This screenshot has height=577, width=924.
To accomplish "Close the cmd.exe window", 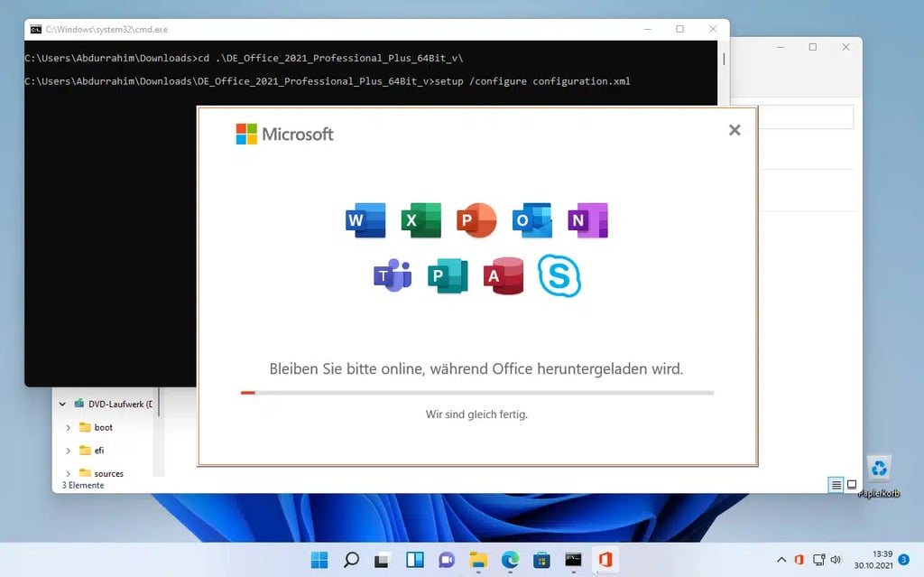I will tap(713, 29).
